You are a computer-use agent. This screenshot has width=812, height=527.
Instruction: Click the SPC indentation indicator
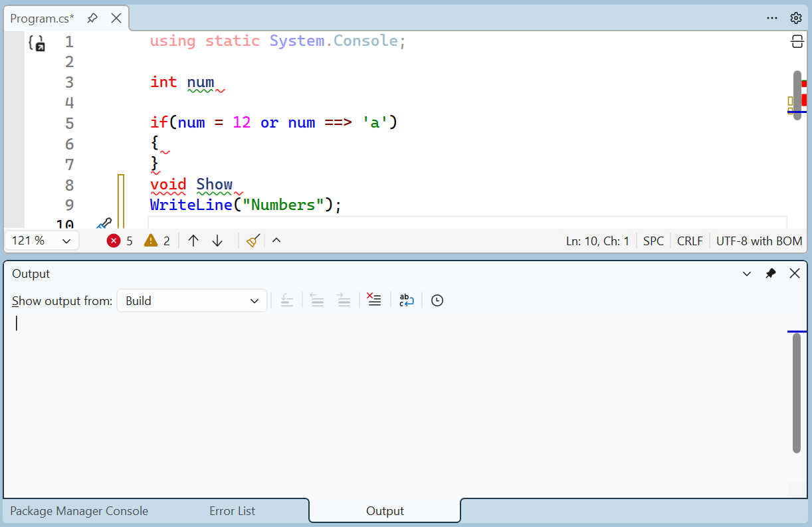[653, 241]
